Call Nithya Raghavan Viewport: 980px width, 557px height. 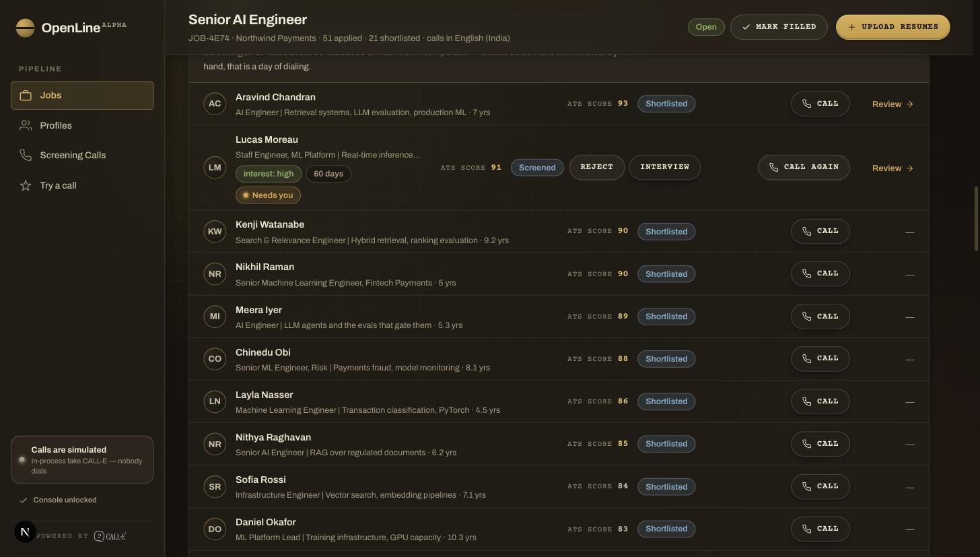(x=820, y=444)
